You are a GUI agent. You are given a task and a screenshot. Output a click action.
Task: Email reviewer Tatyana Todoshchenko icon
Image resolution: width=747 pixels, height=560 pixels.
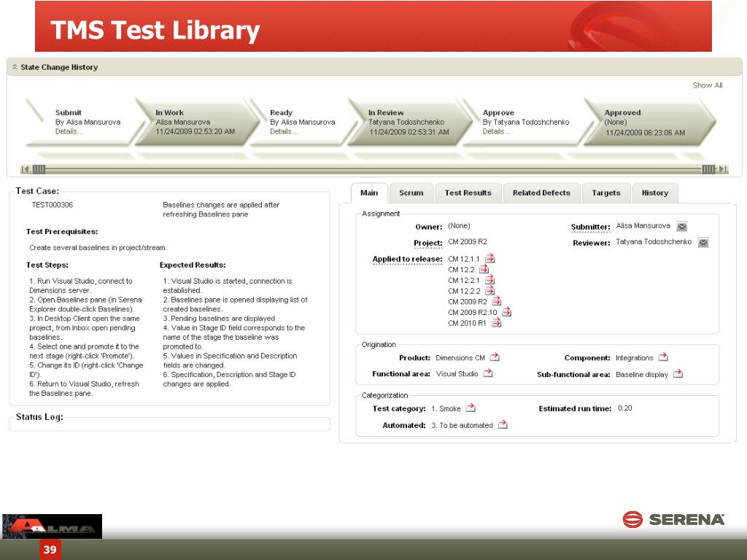tap(703, 243)
